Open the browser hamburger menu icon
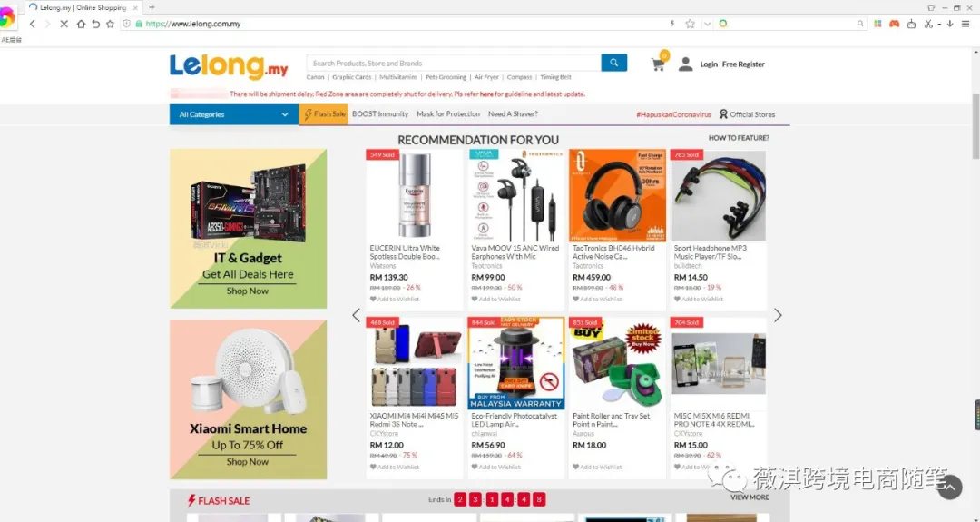 pyautogui.click(x=965, y=24)
